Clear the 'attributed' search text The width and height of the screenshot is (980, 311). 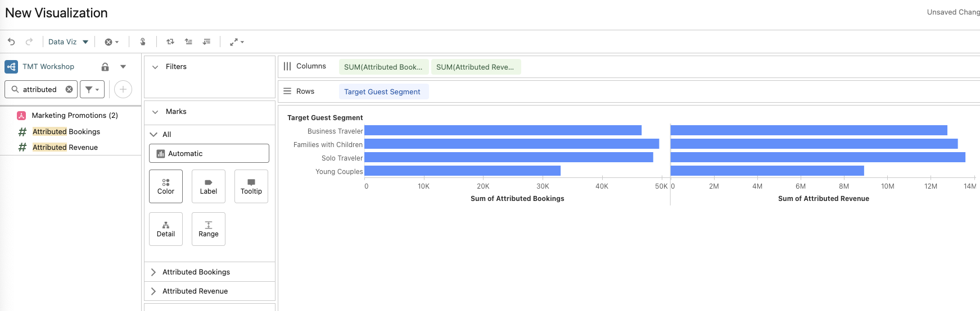coord(69,89)
